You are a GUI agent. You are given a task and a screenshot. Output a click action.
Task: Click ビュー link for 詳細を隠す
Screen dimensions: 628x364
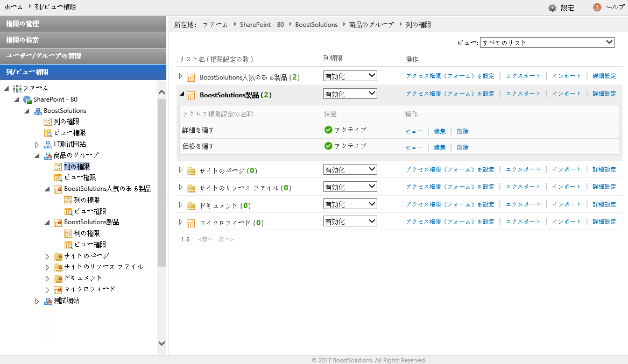pyautogui.click(x=414, y=131)
